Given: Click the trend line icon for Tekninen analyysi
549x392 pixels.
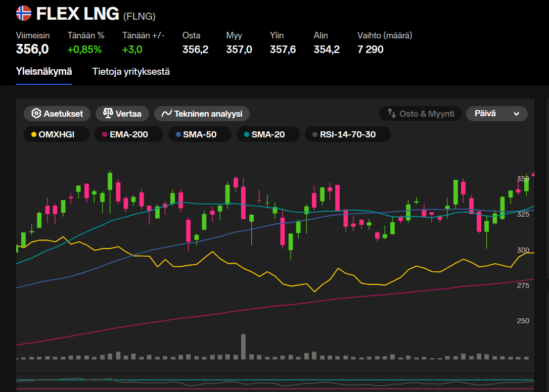Looking at the screenshot, I should [x=167, y=114].
